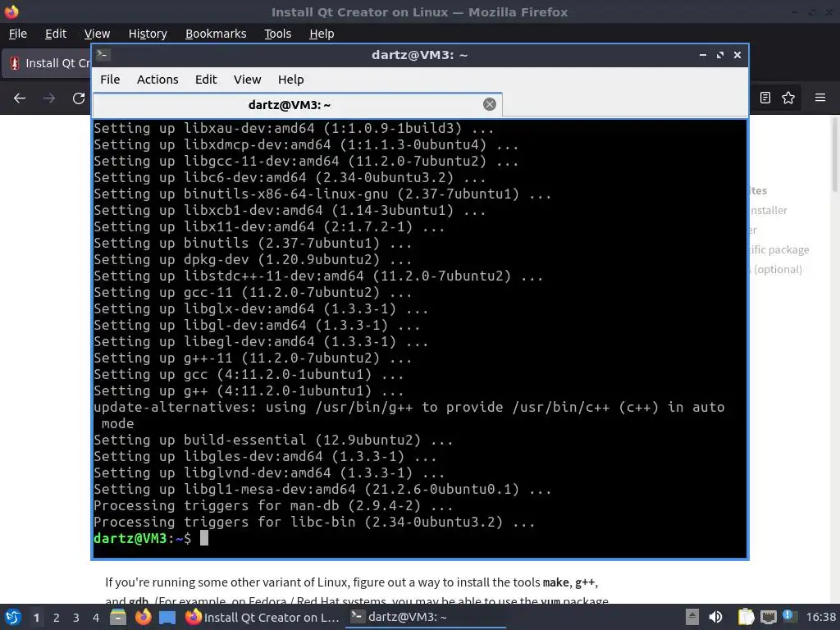Open the terminal's File menu
Image resolution: width=840 pixels, height=630 pixels.
click(x=110, y=80)
